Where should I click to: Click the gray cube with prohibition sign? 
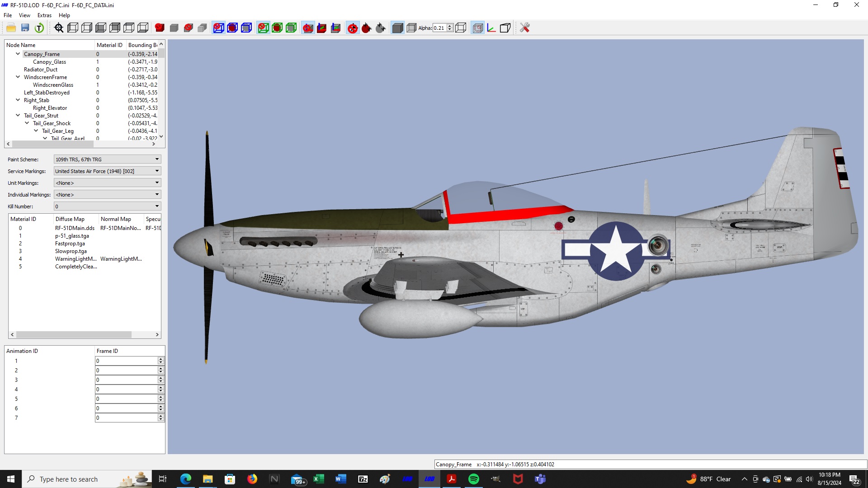[189, 28]
